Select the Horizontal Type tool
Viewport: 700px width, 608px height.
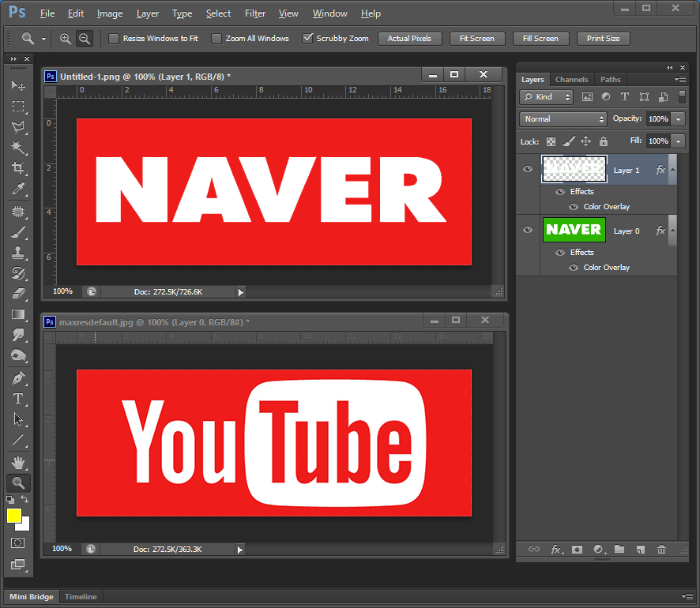pyautogui.click(x=18, y=399)
